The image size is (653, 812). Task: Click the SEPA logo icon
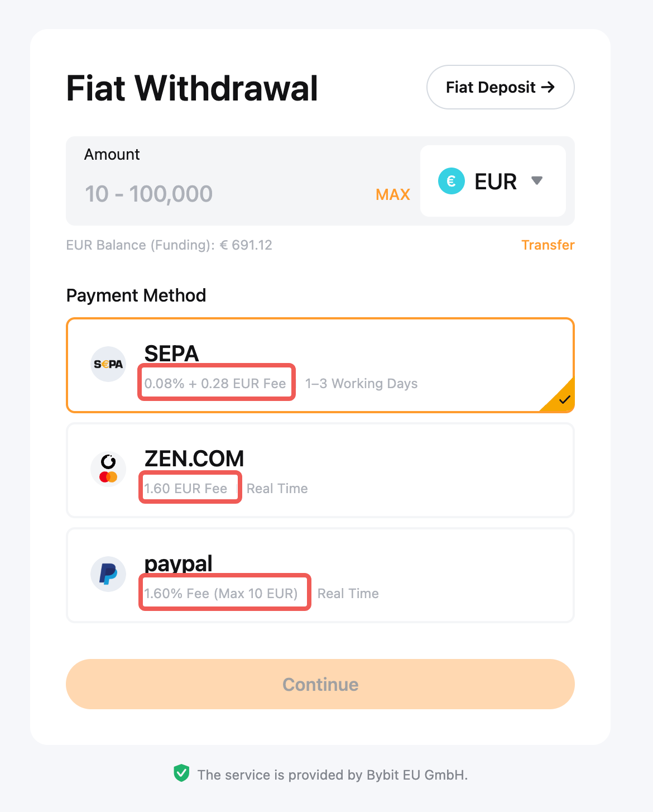tap(108, 364)
